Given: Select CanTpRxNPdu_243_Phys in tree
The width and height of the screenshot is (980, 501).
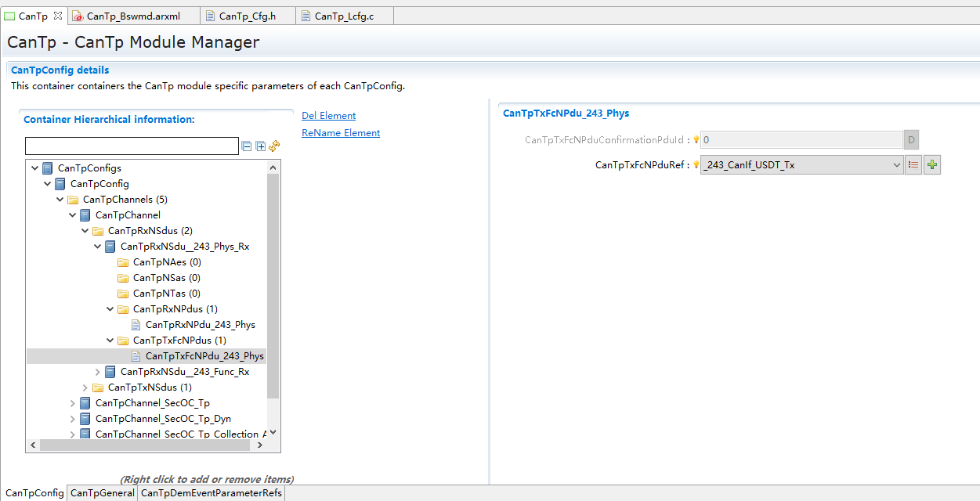Looking at the screenshot, I should click(x=200, y=325).
